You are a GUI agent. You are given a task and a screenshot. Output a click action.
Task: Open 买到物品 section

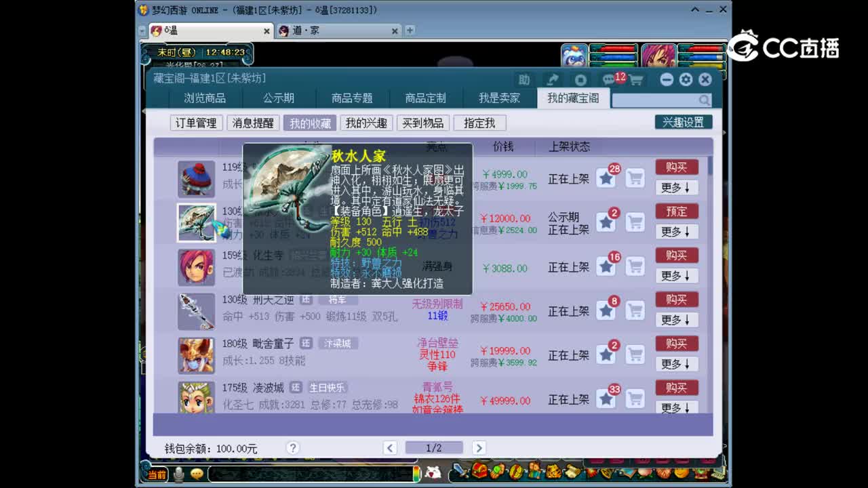pyautogui.click(x=423, y=123)
